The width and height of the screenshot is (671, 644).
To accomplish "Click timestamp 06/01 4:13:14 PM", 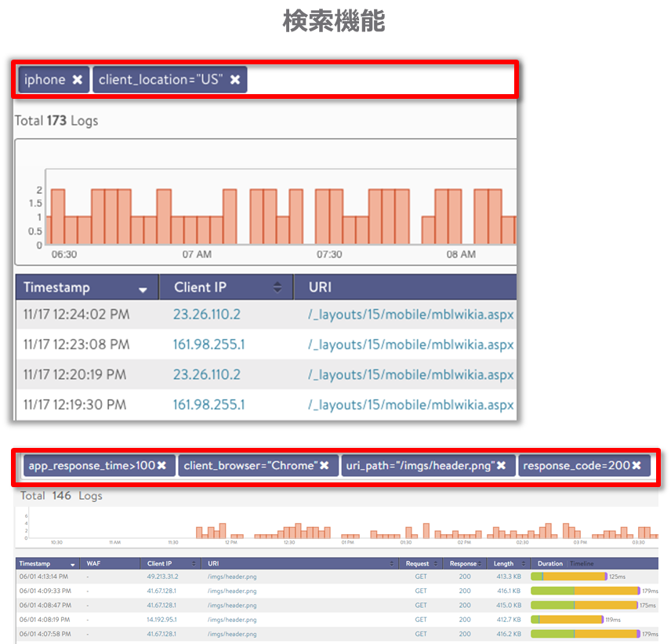I will tap(44, 577).
